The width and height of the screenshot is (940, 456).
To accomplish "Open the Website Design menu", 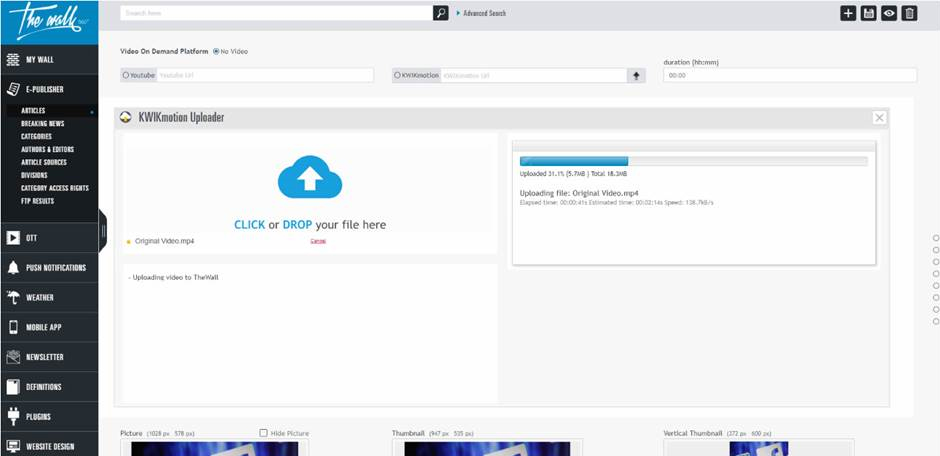I will [49, 446].
